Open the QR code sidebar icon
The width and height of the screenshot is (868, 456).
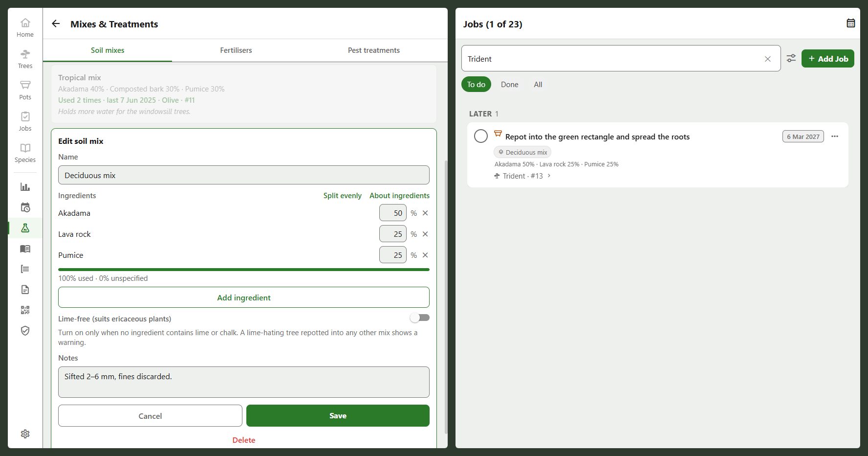[x=25, y=310]
